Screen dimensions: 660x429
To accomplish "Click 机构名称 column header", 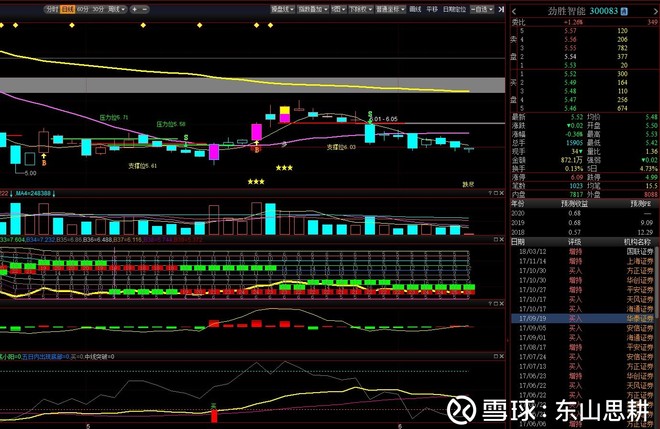I will coord(637,242).
